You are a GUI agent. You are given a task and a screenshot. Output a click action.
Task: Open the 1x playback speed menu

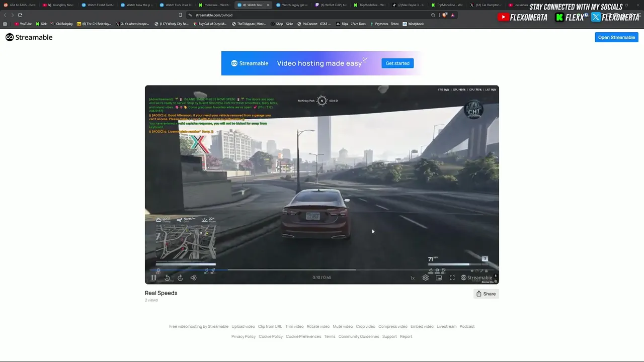(x=413, y=278)
